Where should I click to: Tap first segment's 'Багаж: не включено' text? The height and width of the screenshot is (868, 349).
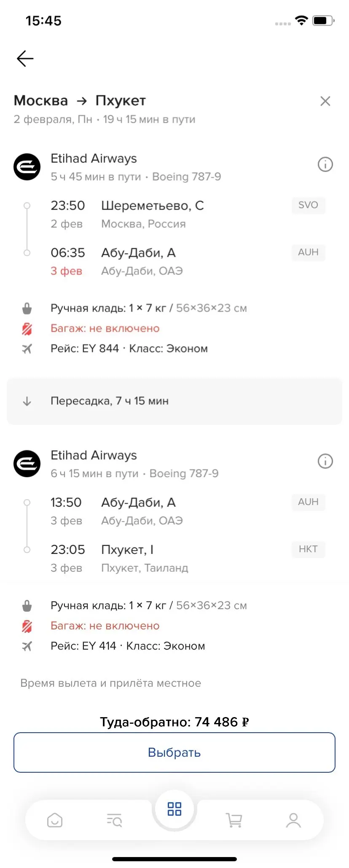click(105, 328)
